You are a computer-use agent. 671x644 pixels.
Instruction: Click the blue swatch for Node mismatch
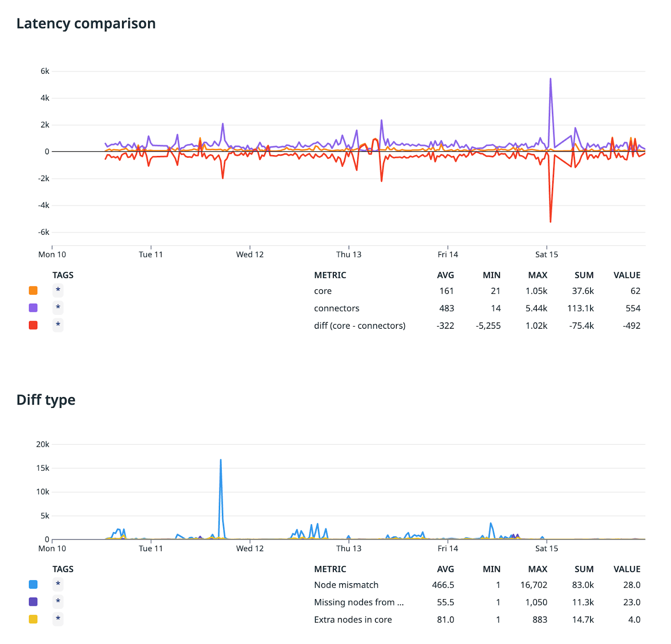[33, 584]
